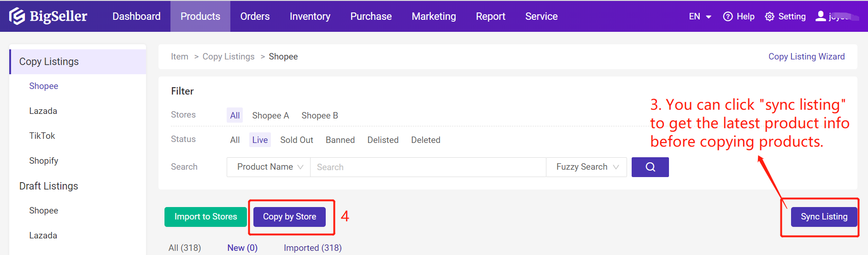Click the user account avatar icon
Screen dimensions: 868x255
[x=821, y=16]
